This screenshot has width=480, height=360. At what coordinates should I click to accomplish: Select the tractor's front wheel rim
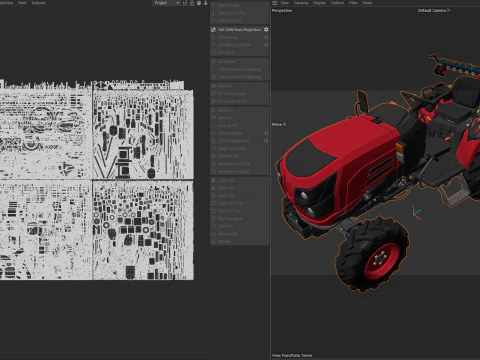pyautogui.click(x=382, y=261)
